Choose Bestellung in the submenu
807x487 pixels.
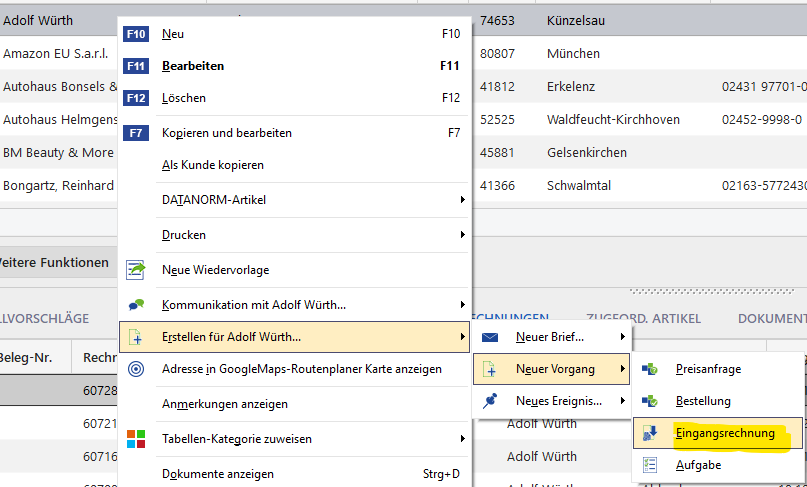coord(717,401)
